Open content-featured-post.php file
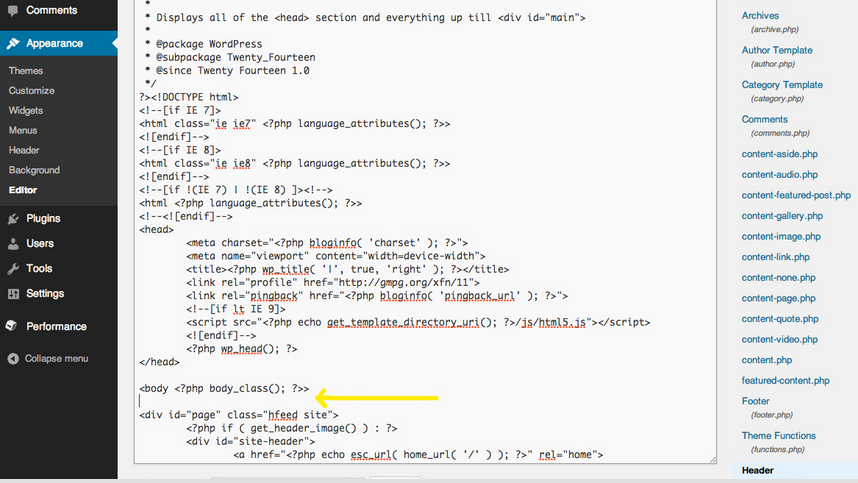The height and width of the screenshot is (483, 858). [796, 195]
